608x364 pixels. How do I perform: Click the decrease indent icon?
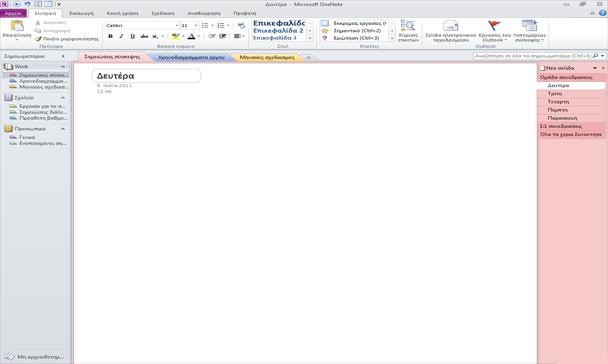pyautogui.click(x=212, y=36)
